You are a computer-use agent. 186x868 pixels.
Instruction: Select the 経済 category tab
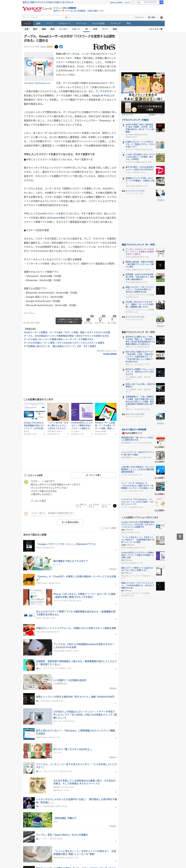click(x=52, y=29)
